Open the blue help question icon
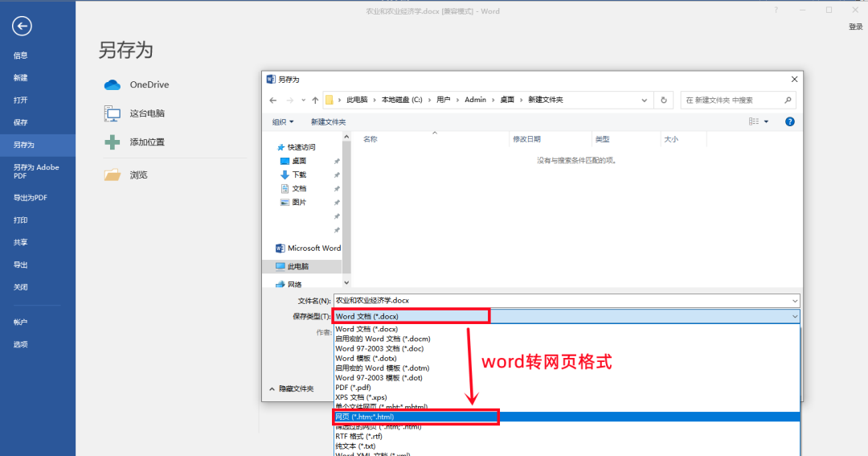The width and height of the screenshot is (868, 456). tap(790, 122)
